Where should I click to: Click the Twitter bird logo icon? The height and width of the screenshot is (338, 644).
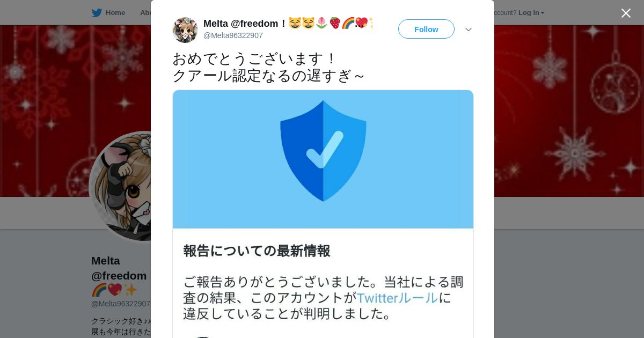pos(97,13)
